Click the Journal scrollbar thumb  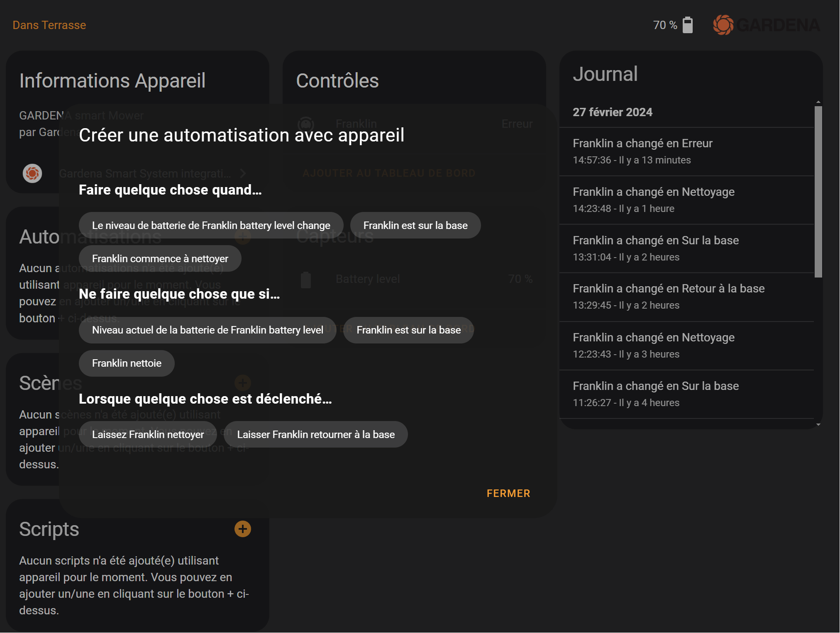click(x=818, y=192)
